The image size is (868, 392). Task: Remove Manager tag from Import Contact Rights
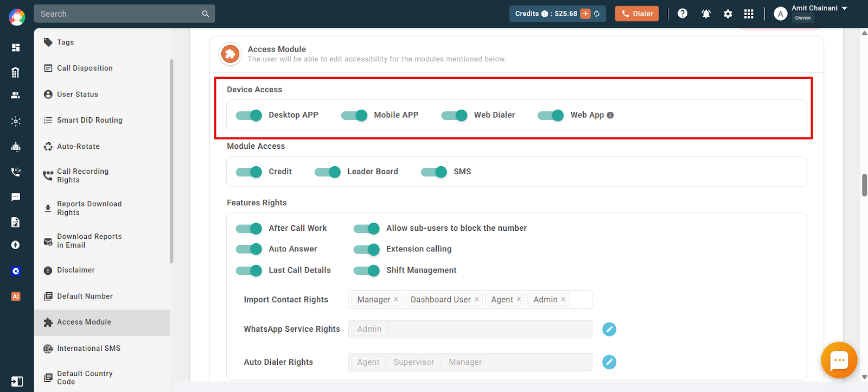click(x=396, y=299)
